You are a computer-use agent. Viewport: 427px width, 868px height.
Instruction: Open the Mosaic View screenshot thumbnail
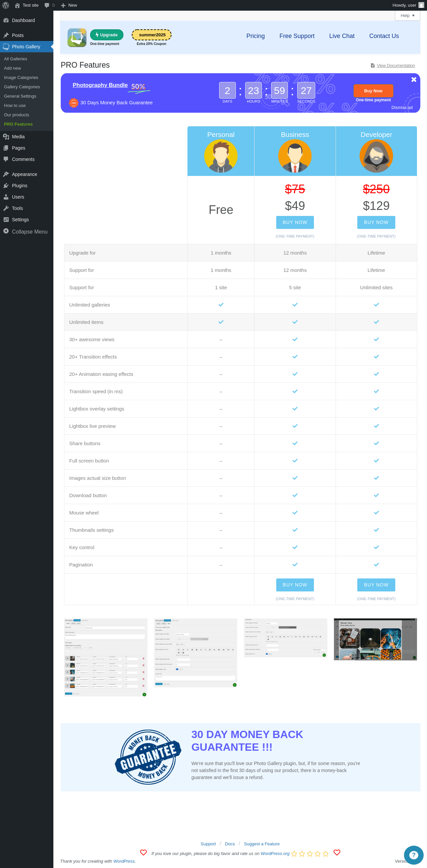coord(375,639)
